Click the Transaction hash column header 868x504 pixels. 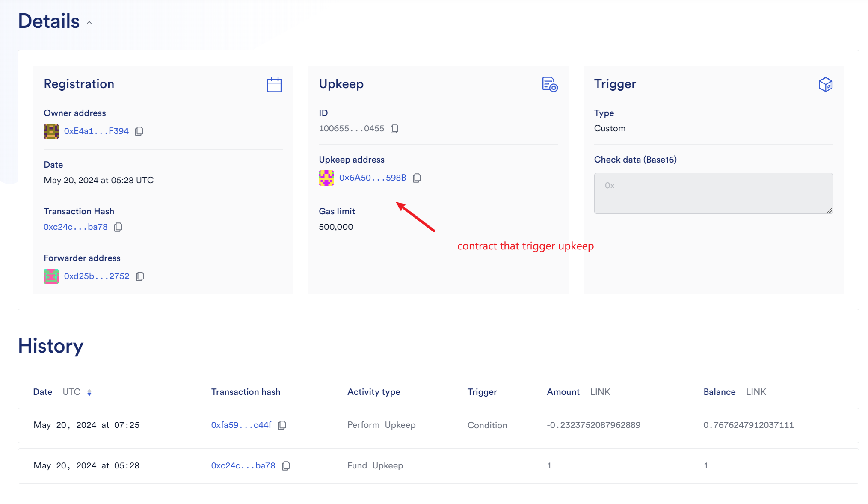tap(246, 392)
